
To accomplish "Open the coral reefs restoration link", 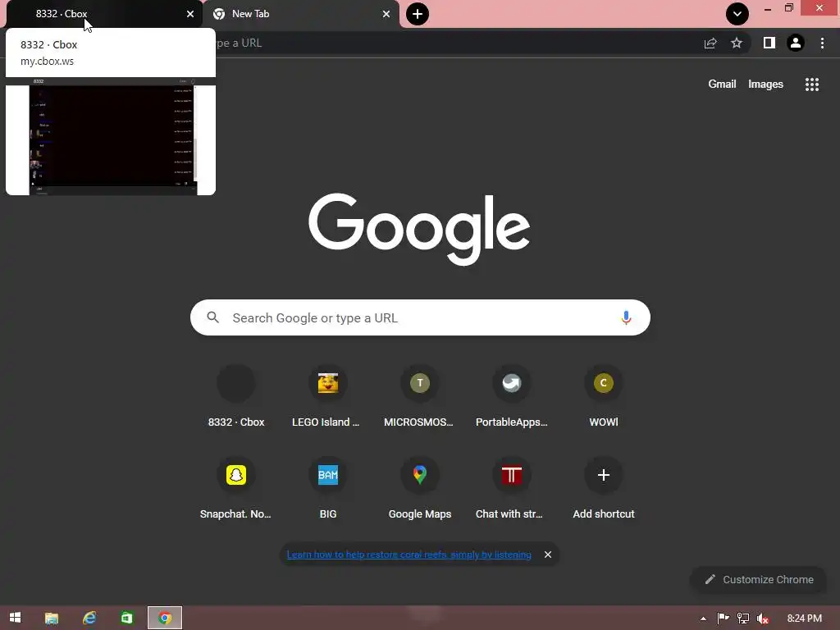I will tap(409, 555).
